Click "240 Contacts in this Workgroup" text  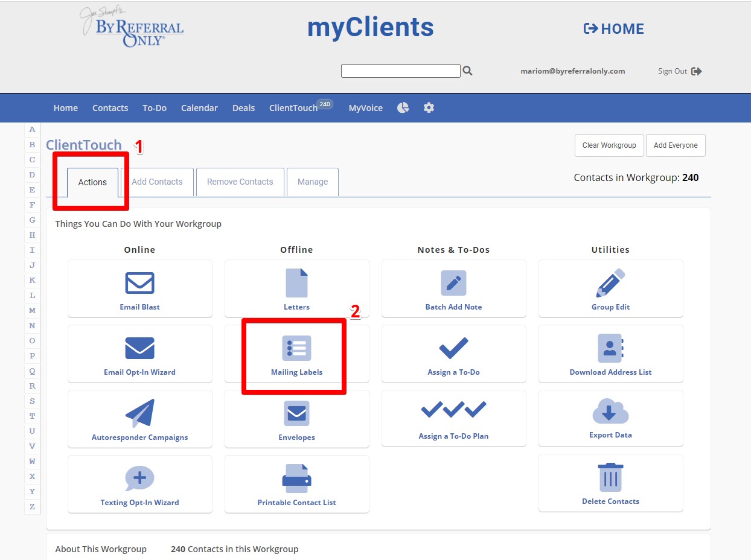[234, 549]
